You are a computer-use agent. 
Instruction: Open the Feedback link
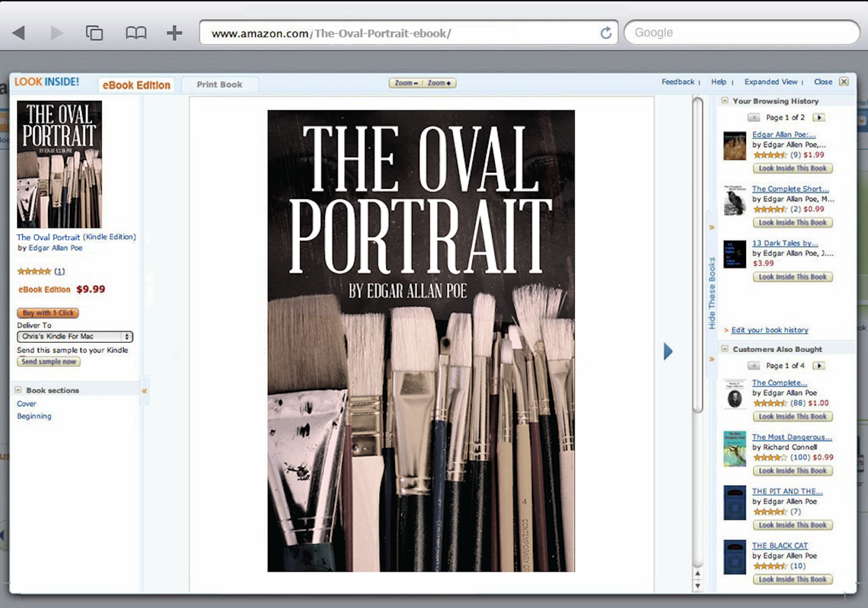(678, 82)
